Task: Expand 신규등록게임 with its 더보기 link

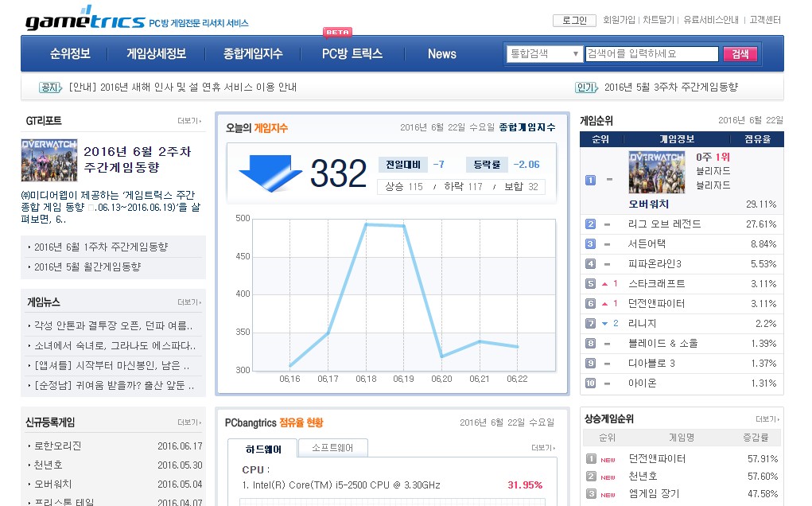Action: (189, 422)
